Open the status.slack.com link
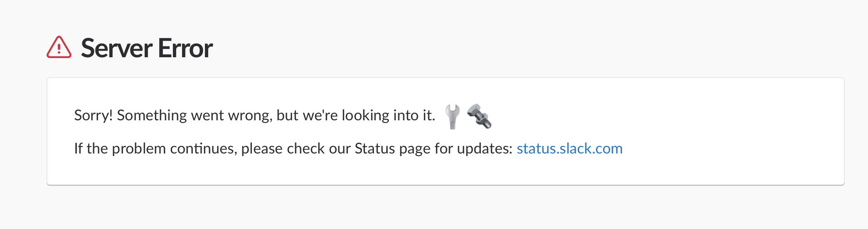Viewport: 868px width, 229px height. pos(570,149)
